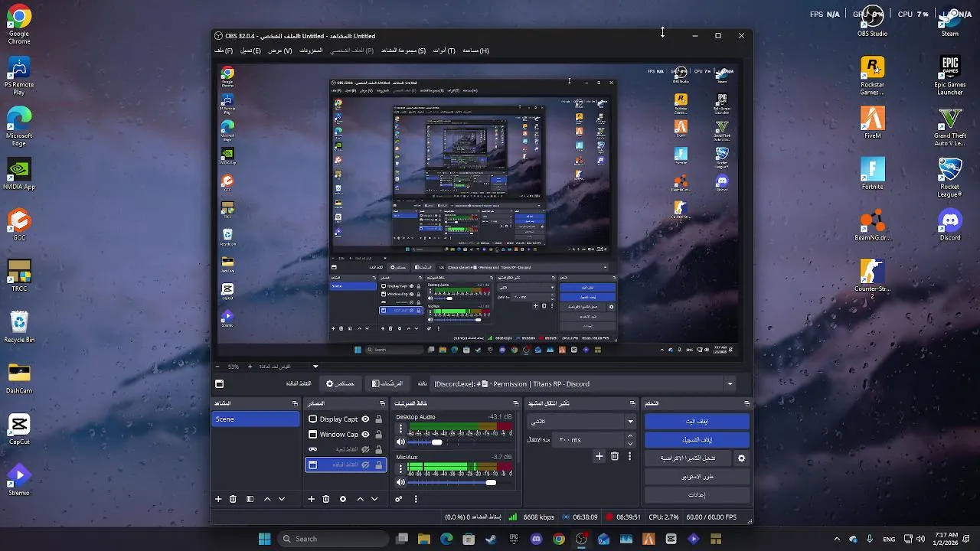Open the transitions three-dot options menu
Viewport: 980px width, 551px height.
629,456
